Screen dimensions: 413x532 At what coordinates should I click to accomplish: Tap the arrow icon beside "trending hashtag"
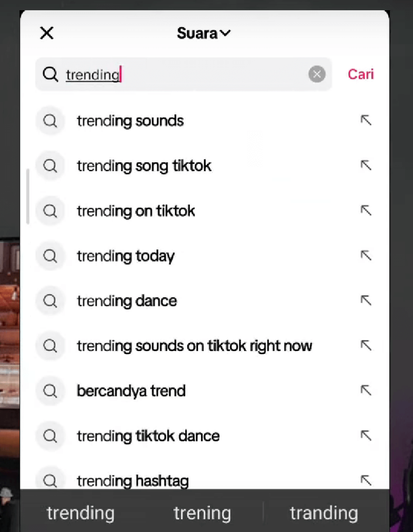[x=366, y=480]
